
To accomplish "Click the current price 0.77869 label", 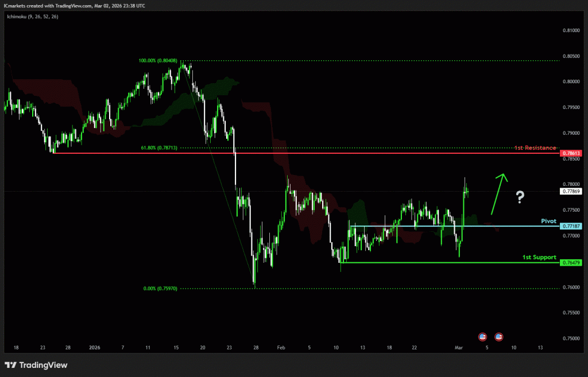I will click(571, 191).
